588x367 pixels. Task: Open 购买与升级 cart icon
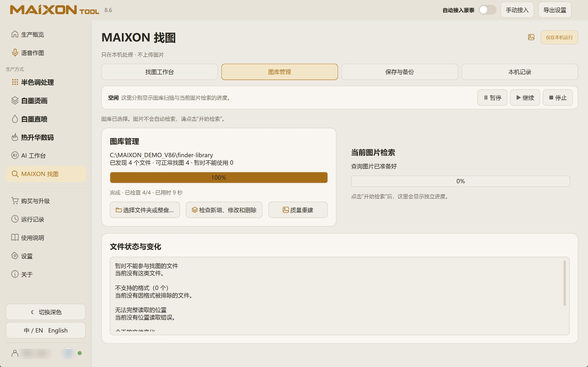click(15, 201)
